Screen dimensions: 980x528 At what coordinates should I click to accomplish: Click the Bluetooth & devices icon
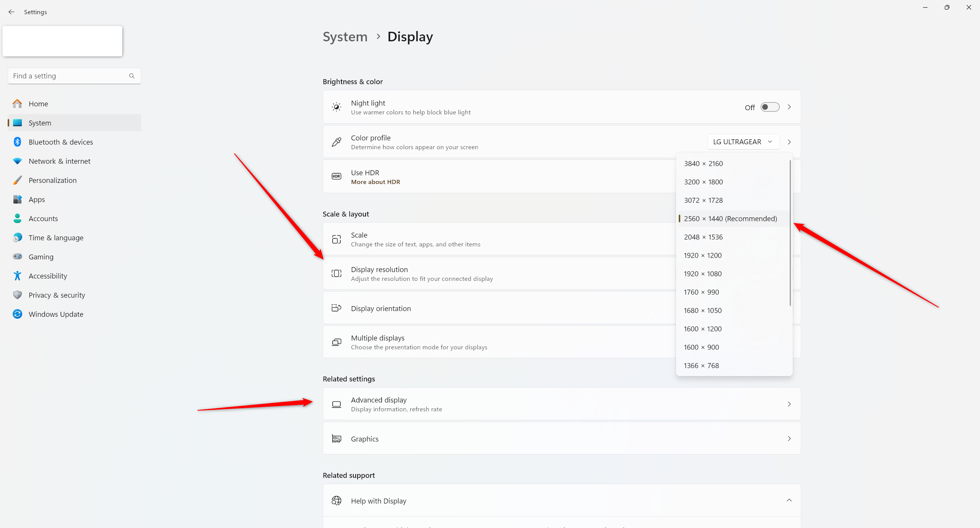pyautogui.click(x=18, y=142)
